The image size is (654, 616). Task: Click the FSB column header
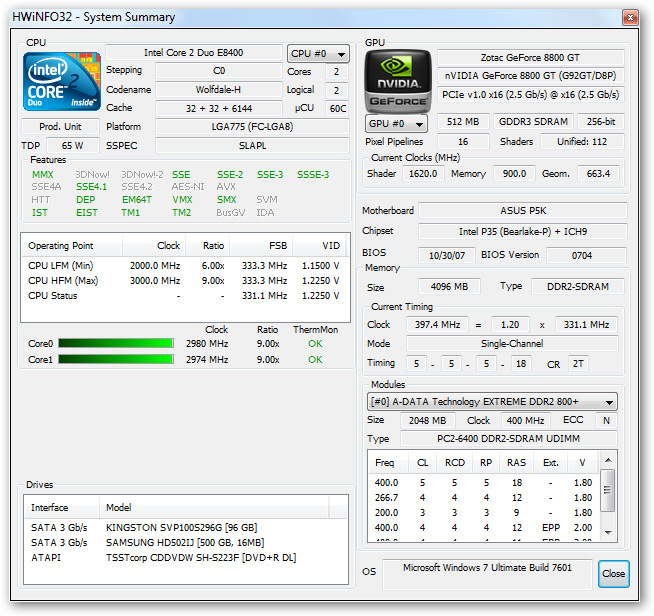pos(261,246)
